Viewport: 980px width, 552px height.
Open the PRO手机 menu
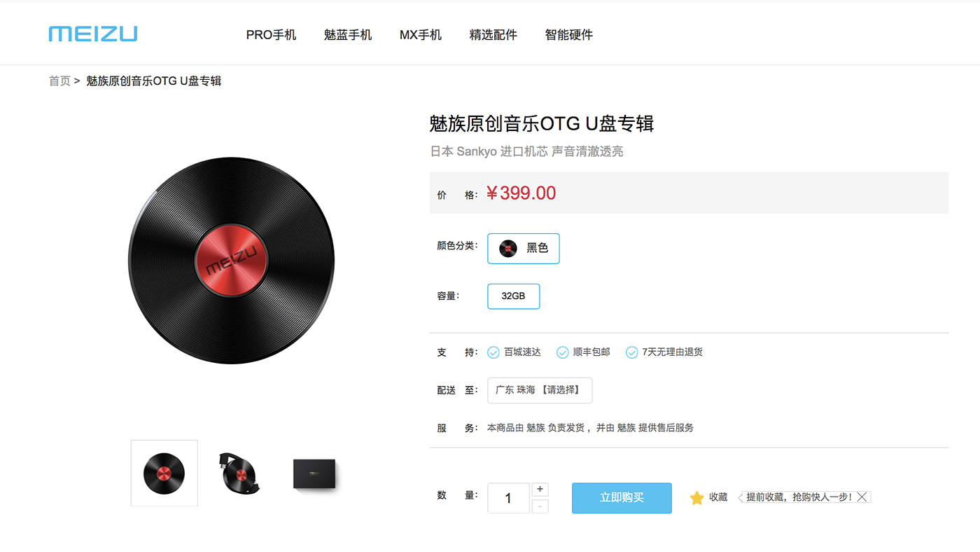click(271, 35)
